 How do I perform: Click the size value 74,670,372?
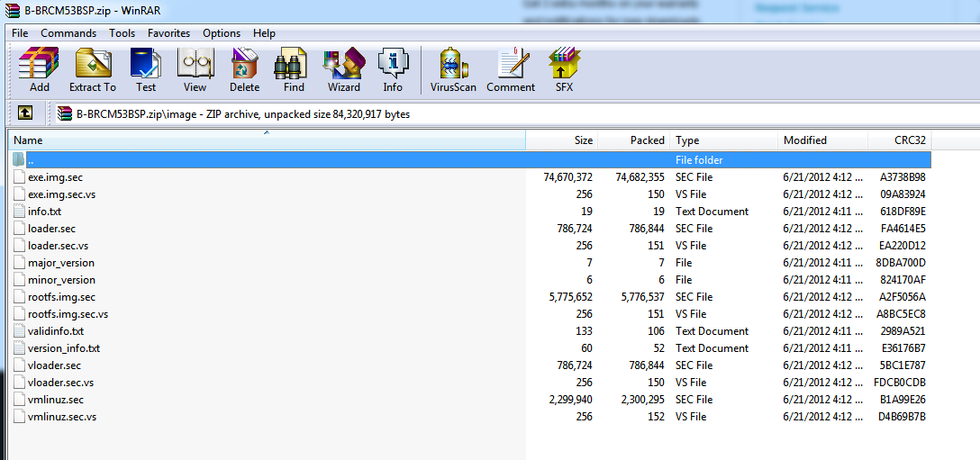pos(568,177)
